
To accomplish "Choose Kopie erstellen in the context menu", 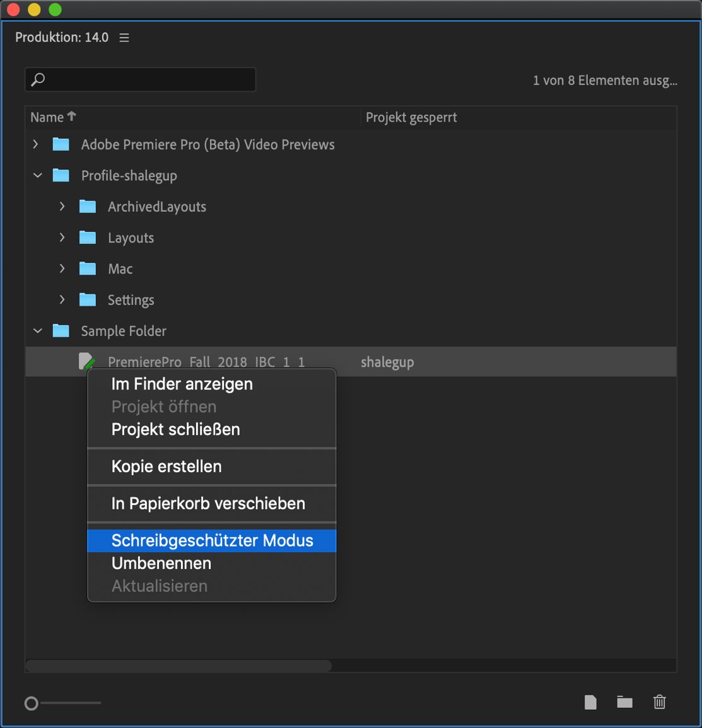I will (167, 466).
